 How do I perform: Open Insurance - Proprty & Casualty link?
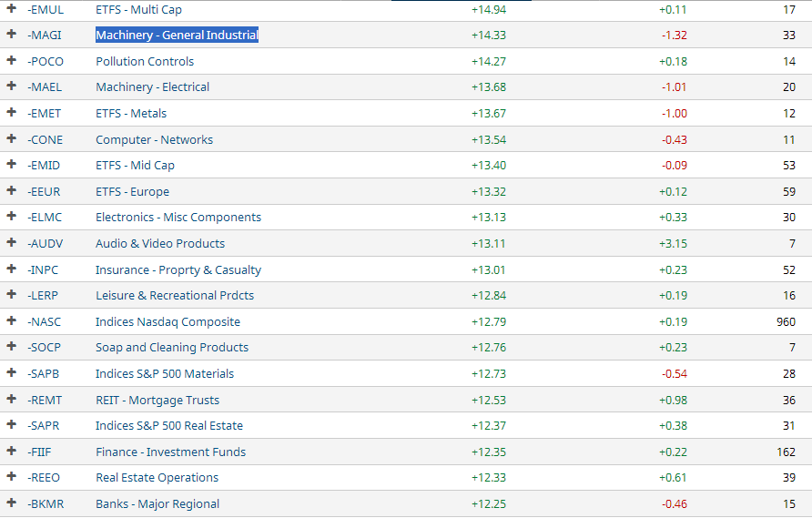tap(178, 269)
